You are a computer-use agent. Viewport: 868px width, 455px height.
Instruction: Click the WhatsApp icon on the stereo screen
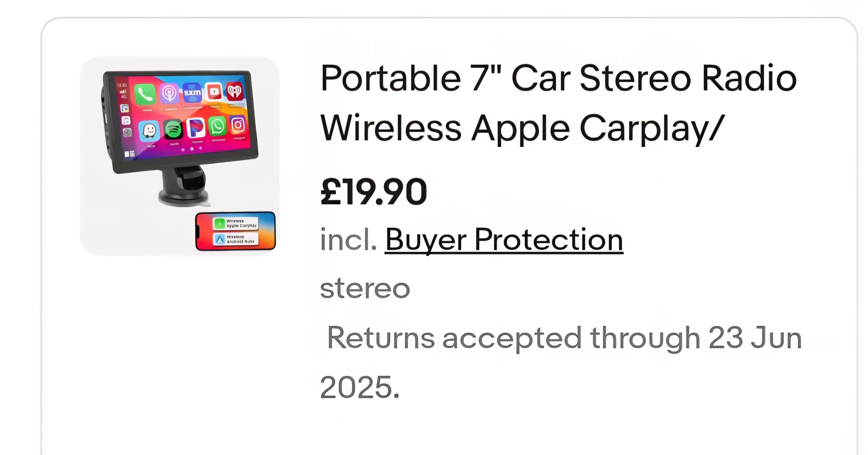217,127
